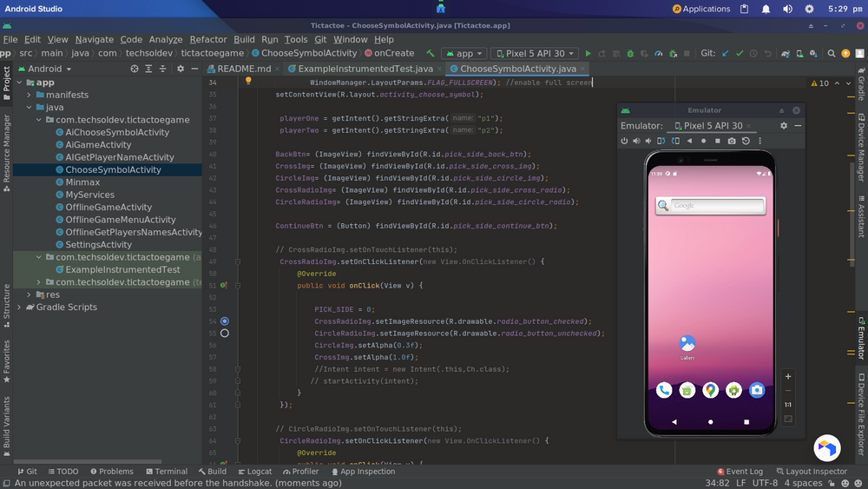Open the Refactor menu
This screenshot has width=868, height=489.
208,39
